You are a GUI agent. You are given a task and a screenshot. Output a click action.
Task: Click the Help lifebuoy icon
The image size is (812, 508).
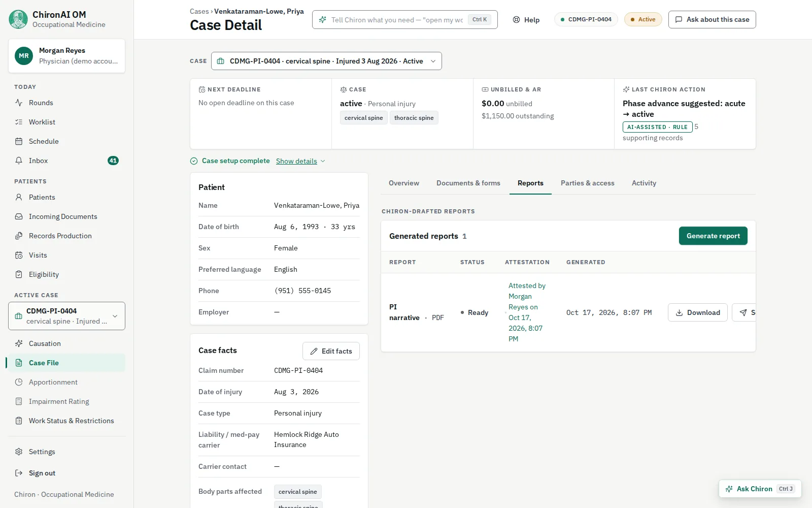coord(516,20)
